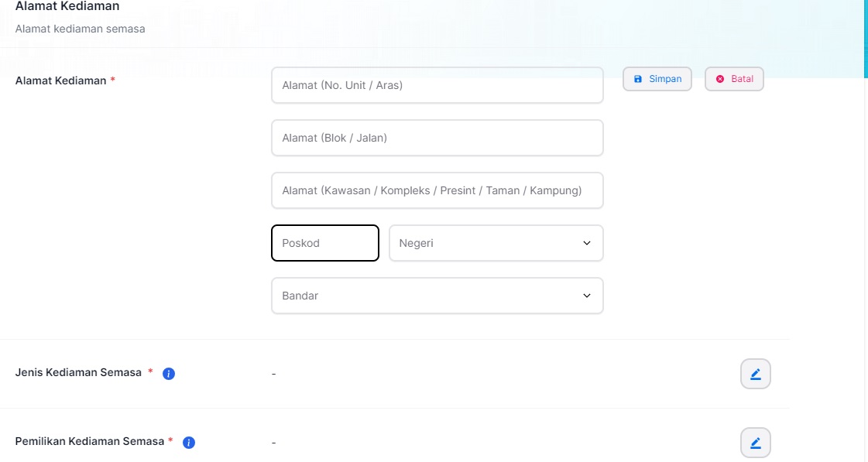Save the address with Simpan
The width and height of the screenshot is (868, 462).
(657, 79)
